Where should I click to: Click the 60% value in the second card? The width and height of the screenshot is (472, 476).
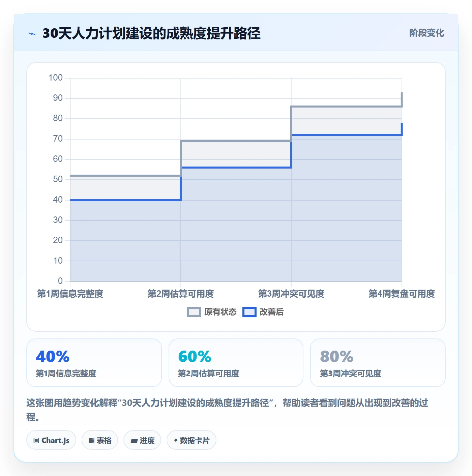(195, 356)
